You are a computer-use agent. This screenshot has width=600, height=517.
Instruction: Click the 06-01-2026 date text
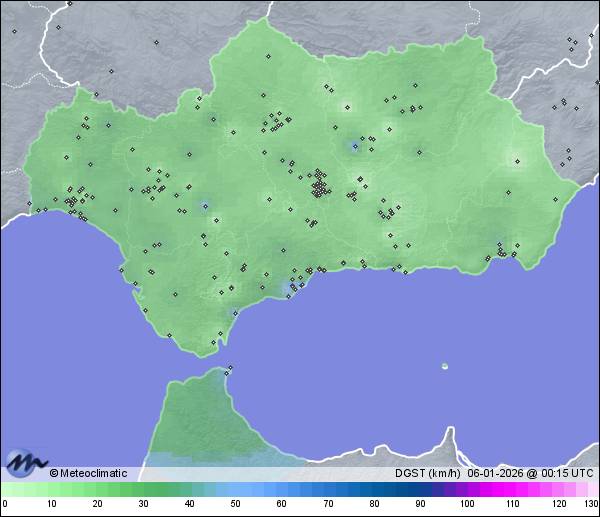tap(496, 473)
